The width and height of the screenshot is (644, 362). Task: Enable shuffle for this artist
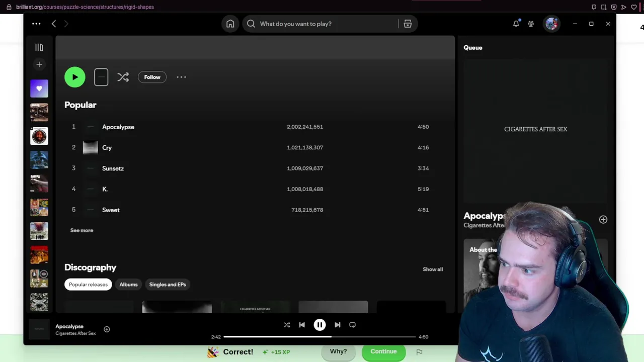click(x=123, y=77)
